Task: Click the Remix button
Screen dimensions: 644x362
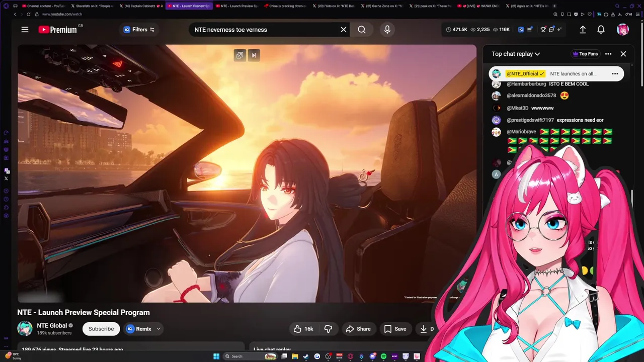Action: pyautogui.click(x=139, y=329)
